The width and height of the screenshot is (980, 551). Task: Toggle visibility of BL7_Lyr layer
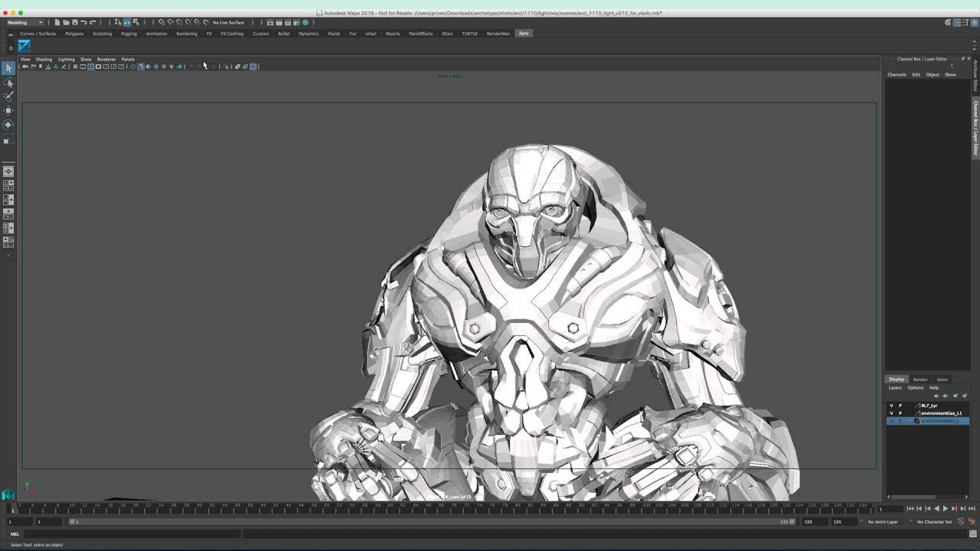point(891,406)
